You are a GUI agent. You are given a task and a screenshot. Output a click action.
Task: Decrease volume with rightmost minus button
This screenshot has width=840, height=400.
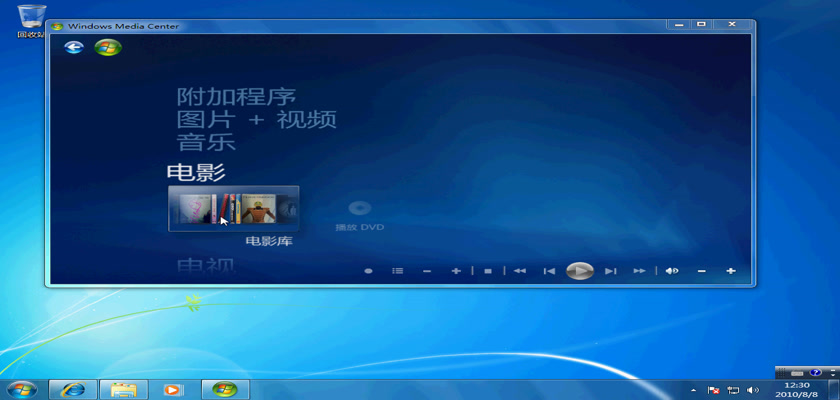point(701,271)
